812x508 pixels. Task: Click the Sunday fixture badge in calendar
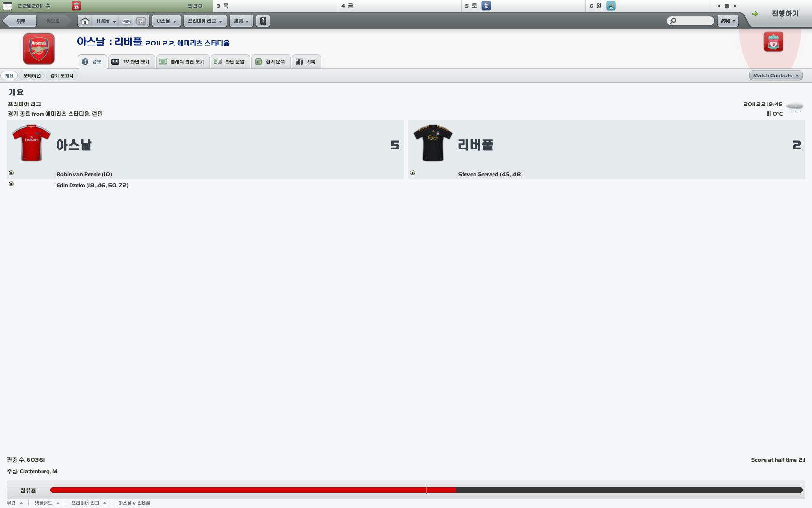coord(611,6)
